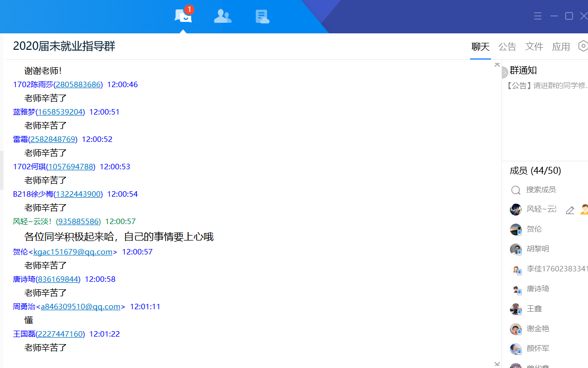Click the edit pencil icon beside 风轻~云淡
The image size is (588, 368).
tap(570, 210)
